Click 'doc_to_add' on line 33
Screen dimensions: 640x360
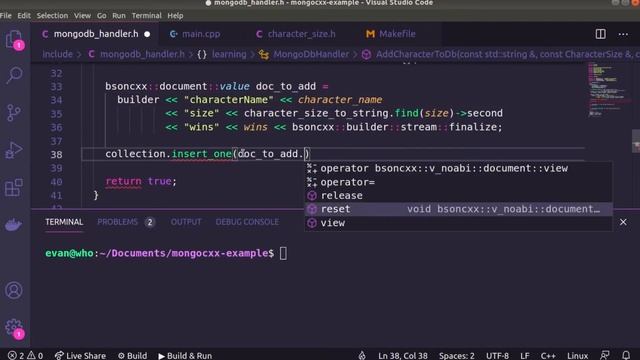pos(286,87)
